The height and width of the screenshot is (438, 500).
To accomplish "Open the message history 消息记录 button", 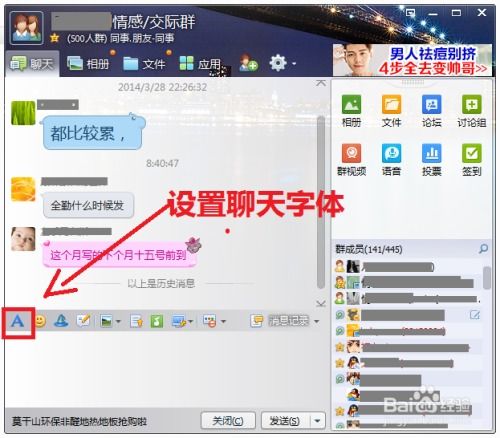I will 281,321.
